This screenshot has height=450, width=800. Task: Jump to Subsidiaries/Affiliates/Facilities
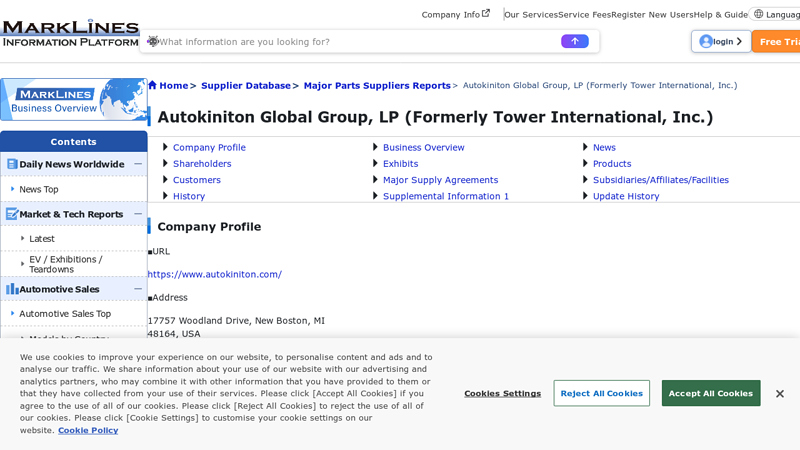coord(661,180)
